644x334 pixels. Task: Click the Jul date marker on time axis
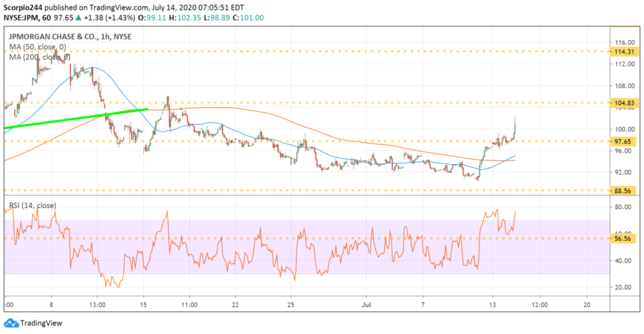pyautogui.click(x=366, y=305)
